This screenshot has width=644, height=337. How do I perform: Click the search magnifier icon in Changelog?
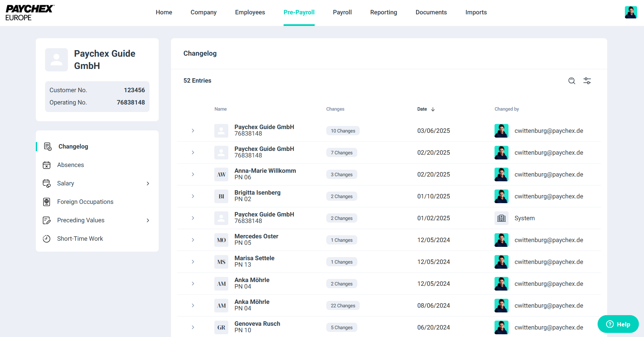click(572, 81)
